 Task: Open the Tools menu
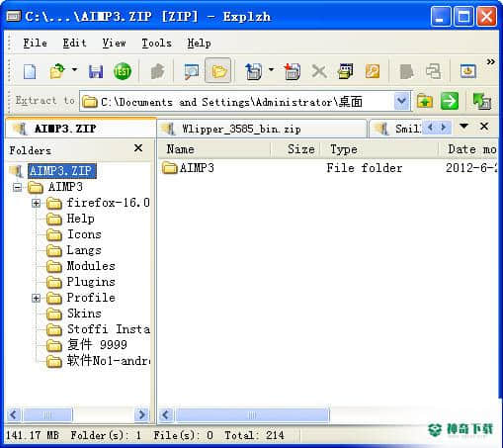[x=156, y=43]
